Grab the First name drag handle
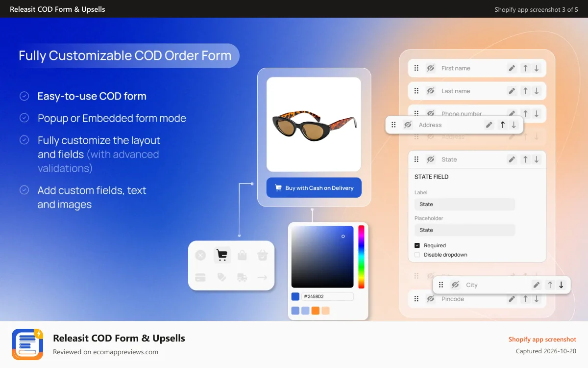Image resolution: width=588 pixels, height=368 pixels. [416, 68]
